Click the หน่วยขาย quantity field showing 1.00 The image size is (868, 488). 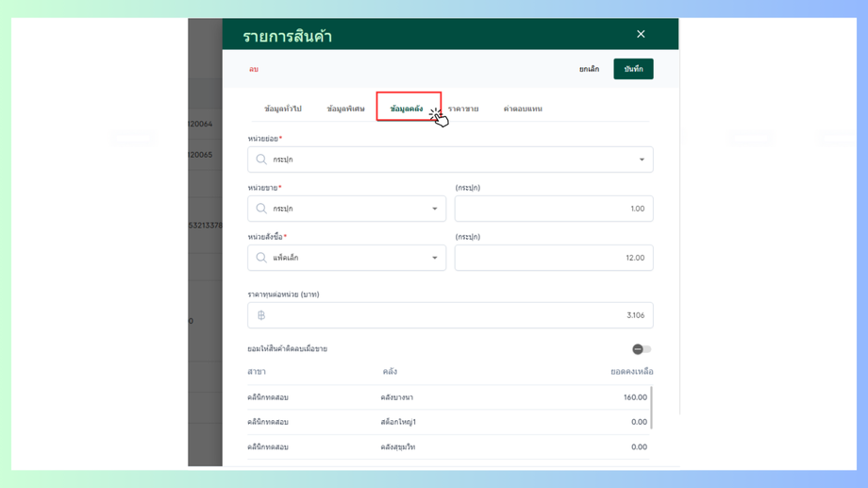click(554, 209)
